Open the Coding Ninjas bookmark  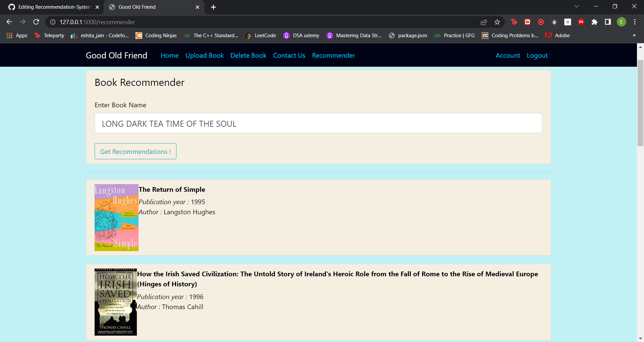(156, 36)
